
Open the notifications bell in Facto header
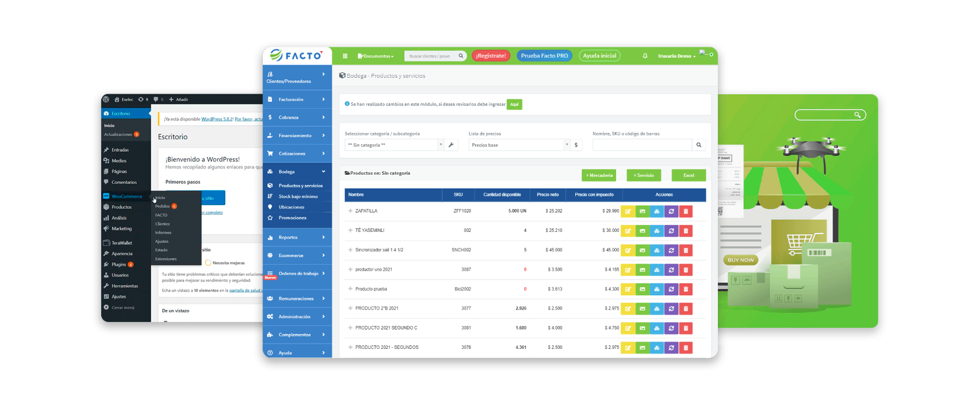[x=645, y=56]
